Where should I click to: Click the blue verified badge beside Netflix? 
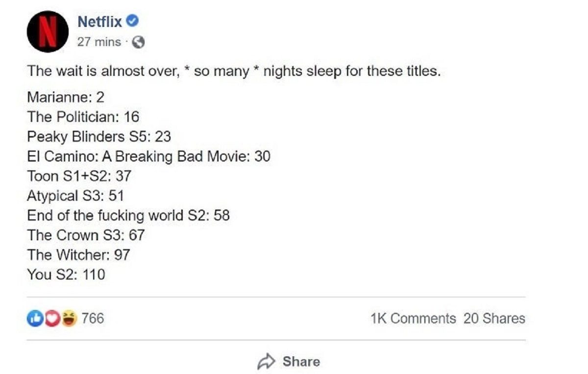point(133,21)
